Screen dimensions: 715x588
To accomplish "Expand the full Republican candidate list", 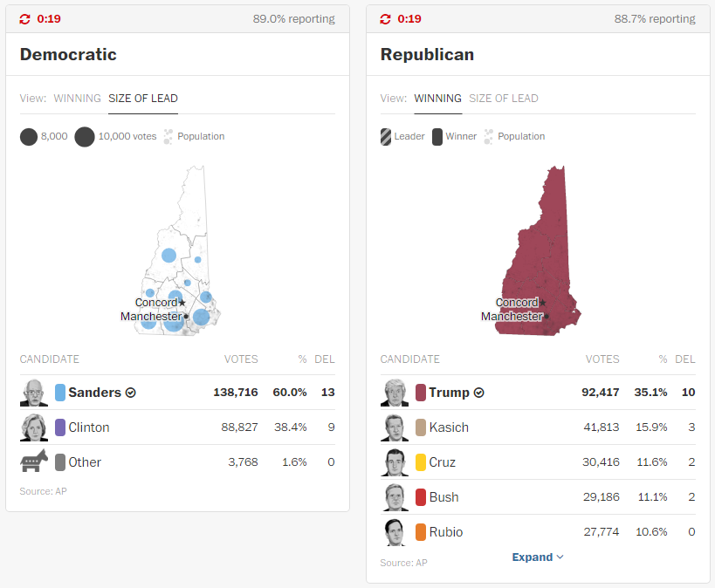I will (533, 557).
